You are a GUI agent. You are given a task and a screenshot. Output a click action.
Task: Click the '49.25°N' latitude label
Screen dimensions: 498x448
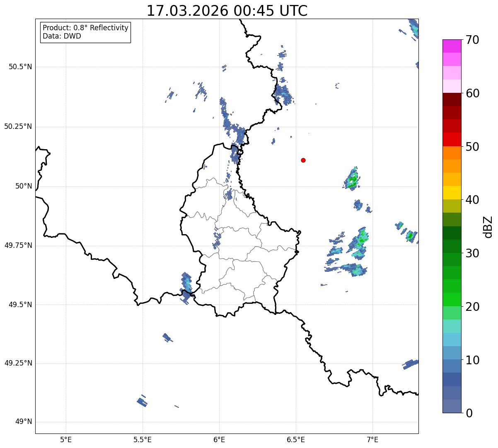tap(18, 363)
